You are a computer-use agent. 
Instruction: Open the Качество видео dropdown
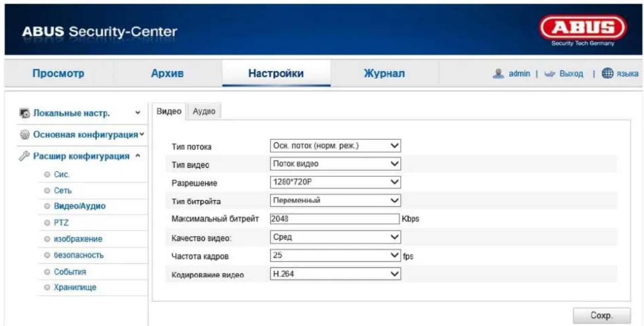click(335, 237)
